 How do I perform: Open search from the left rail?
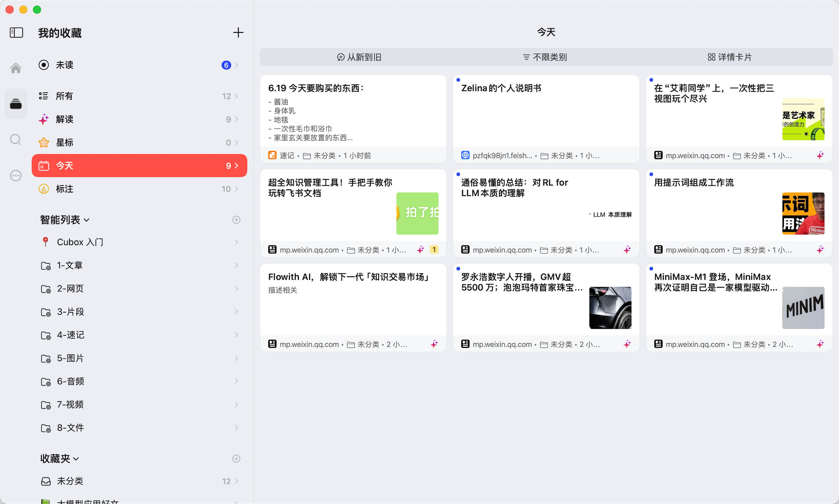coord(15,140)
